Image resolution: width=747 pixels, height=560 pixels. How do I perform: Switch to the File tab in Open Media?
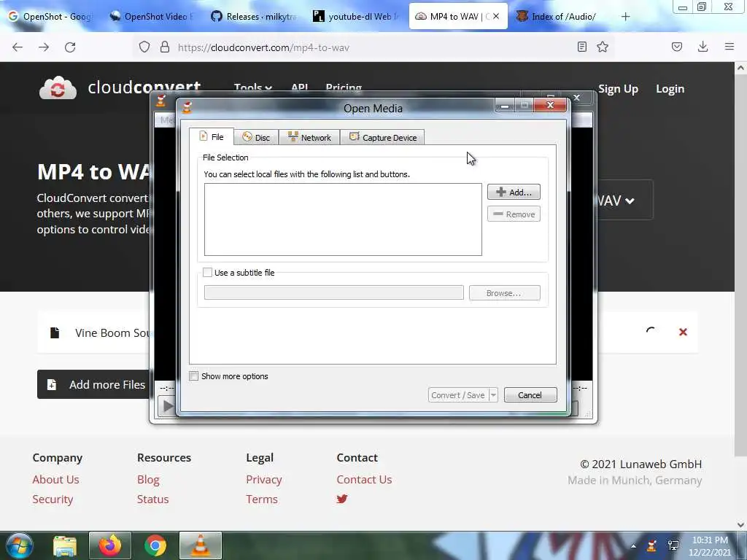(x=212, y=136)
